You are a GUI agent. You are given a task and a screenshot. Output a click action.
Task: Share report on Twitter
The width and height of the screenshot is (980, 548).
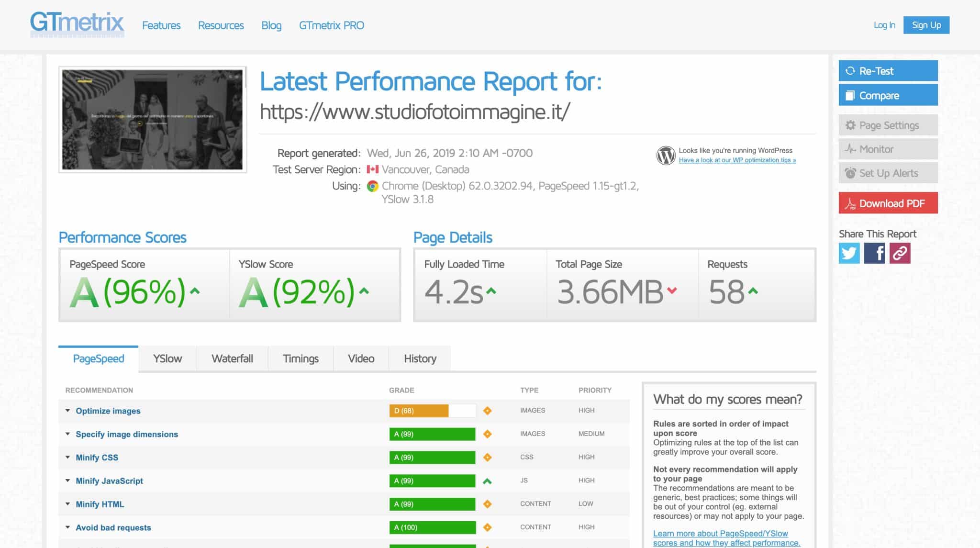pos(849,253)
